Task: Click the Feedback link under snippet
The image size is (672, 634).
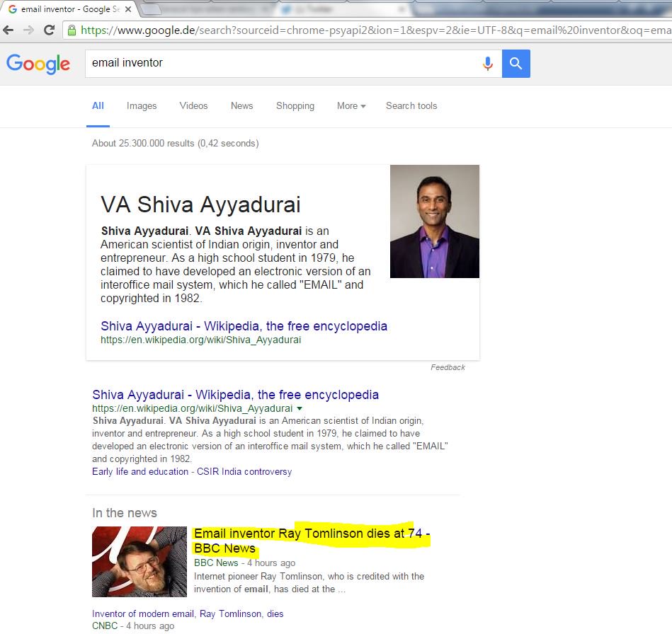Action: point(448,367)
